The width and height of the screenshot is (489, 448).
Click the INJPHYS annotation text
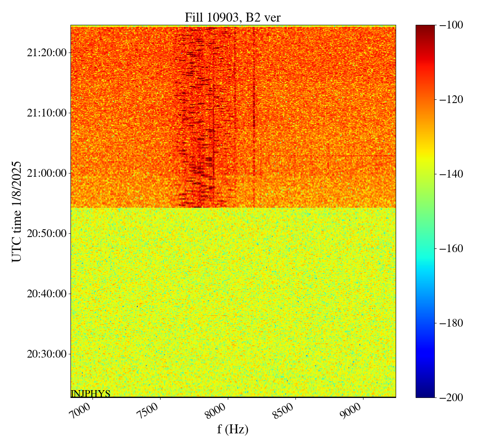[90, 393]
